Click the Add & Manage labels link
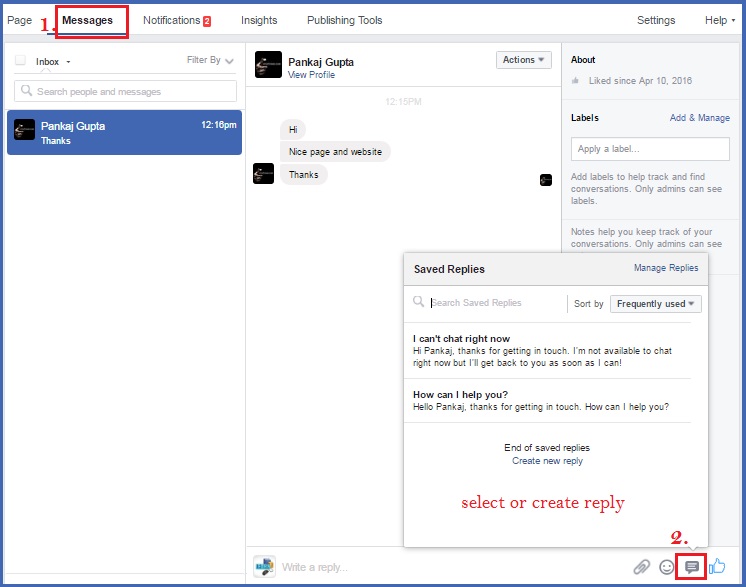The image size is (746, 587). (699, 118)
